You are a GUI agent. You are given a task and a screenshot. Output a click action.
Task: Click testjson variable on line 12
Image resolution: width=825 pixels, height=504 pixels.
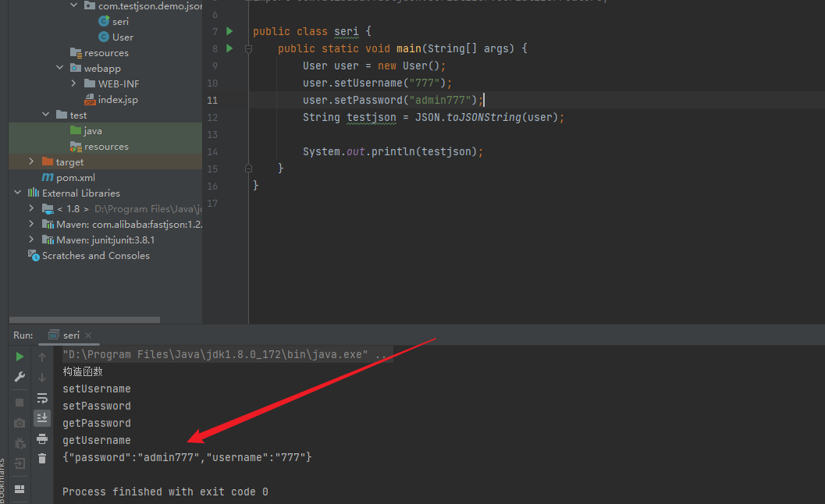372,117
